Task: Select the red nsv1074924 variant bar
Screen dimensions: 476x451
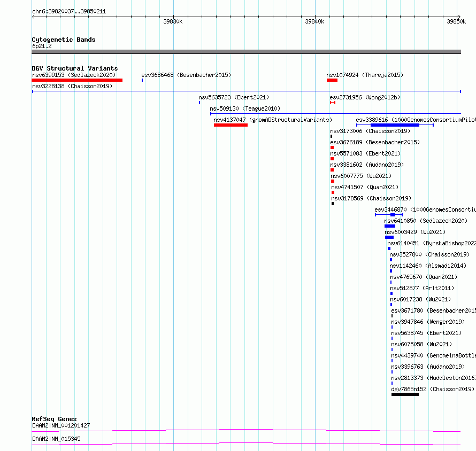Action: [332, 80]
